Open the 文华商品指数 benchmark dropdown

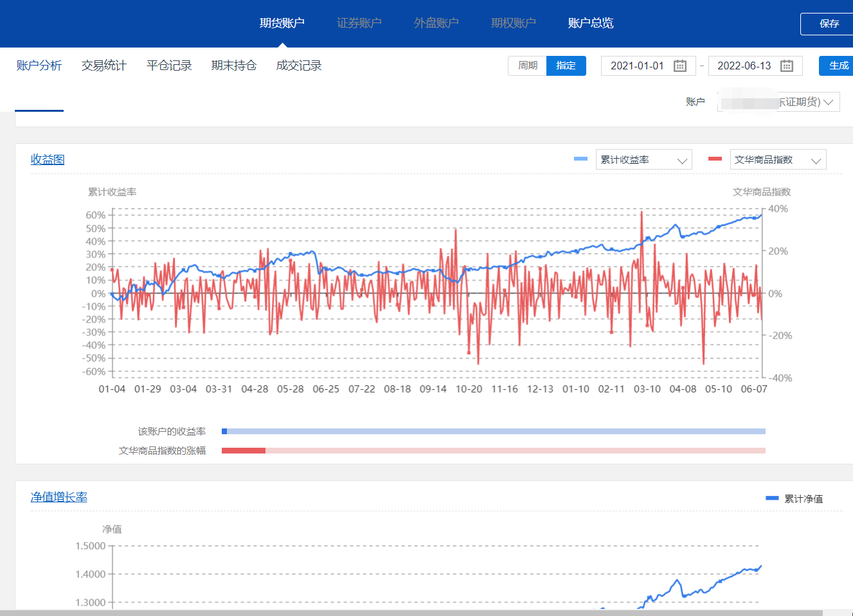click(778, 160)
